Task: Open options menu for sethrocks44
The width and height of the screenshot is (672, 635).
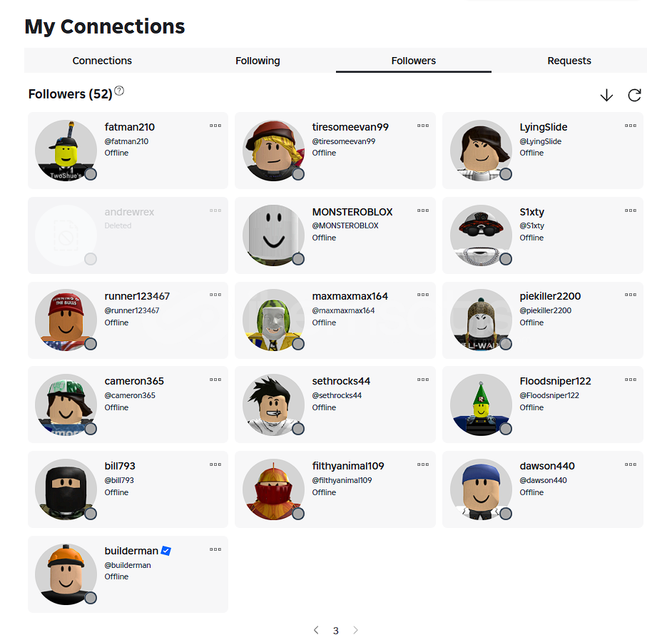Action: coord(423,380)
